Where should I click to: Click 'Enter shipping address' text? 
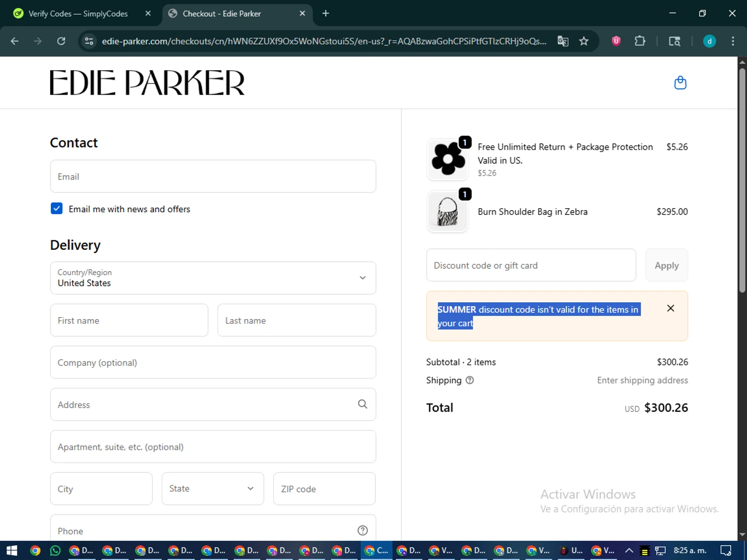642,380
